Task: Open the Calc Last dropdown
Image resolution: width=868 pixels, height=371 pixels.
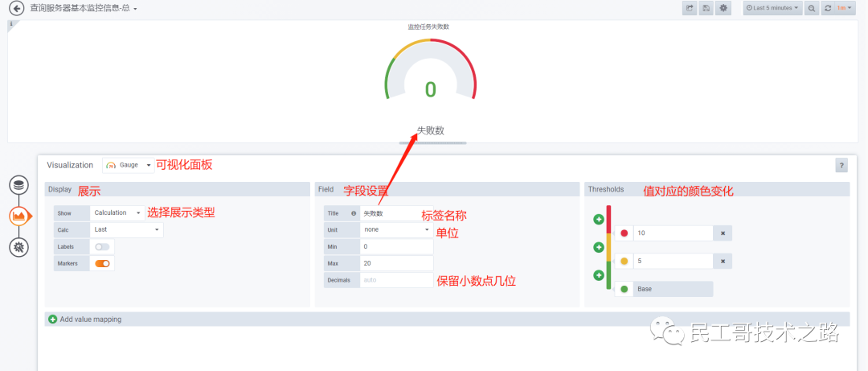Action: tap(126, 229)
